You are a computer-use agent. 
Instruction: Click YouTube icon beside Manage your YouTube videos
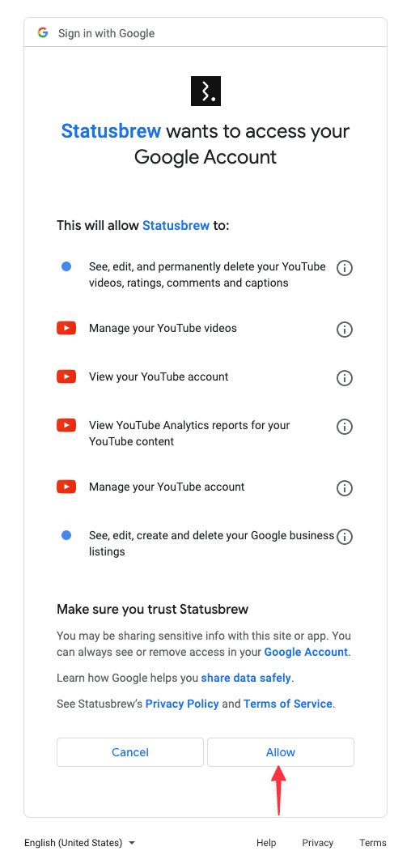(66, 328)
